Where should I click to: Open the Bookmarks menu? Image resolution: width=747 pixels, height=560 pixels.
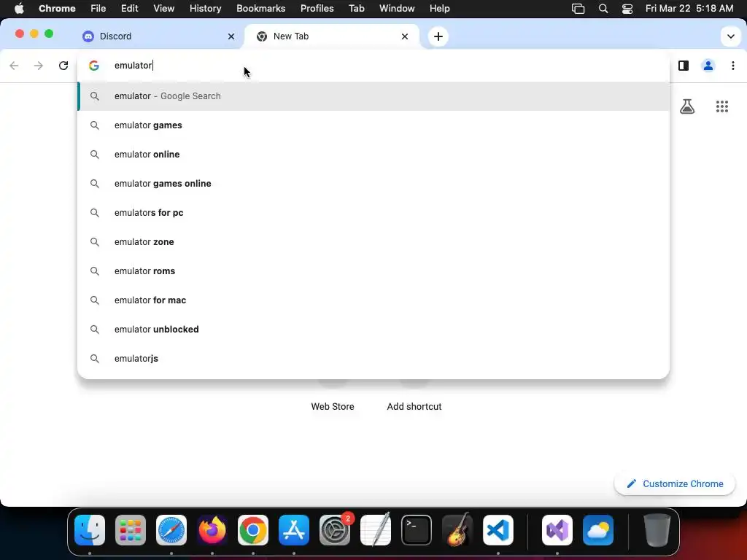260,9
